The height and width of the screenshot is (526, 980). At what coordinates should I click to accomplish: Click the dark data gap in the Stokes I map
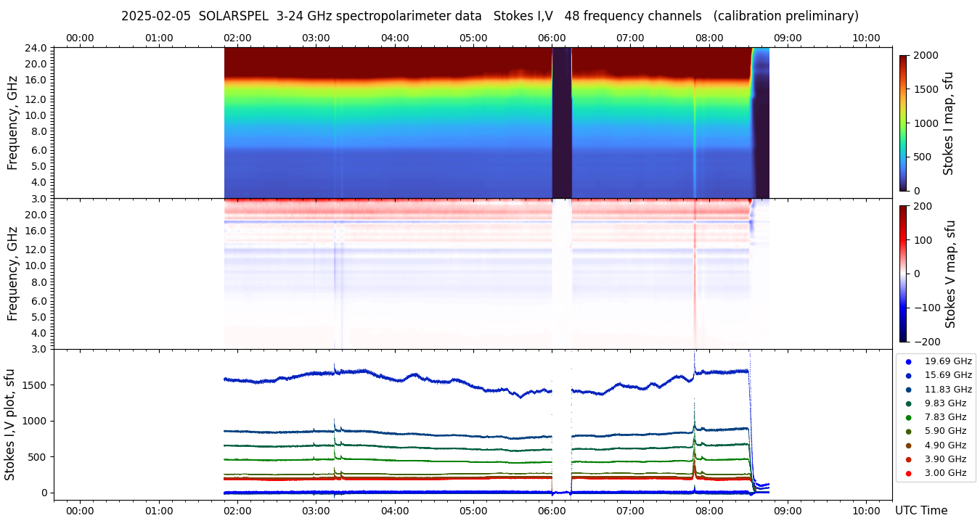click(x=562, y=123)
